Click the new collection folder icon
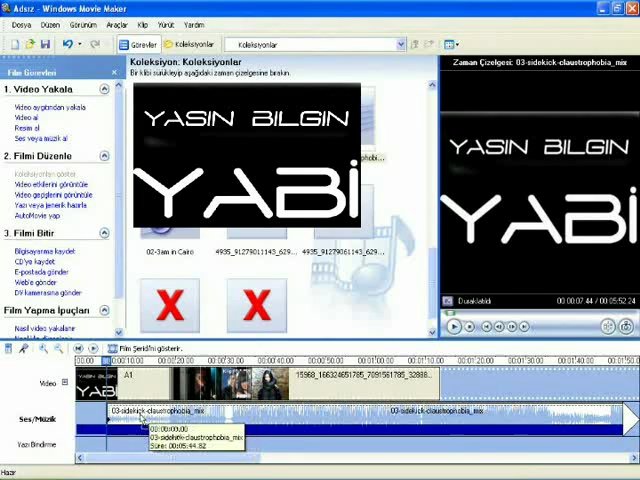Image resolution: width=640 pixels, height=480 pixels. [x=429, y=44]
